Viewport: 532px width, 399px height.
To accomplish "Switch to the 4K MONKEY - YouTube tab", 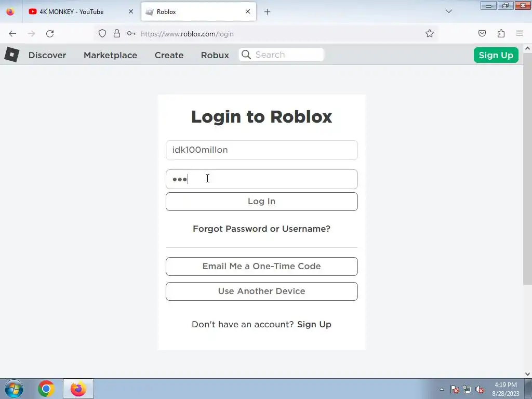I will tap(81, 12).
